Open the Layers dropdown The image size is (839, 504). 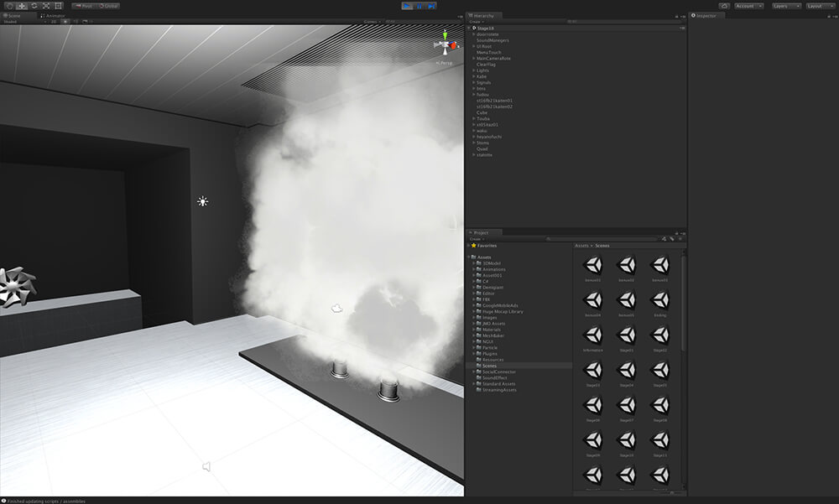click(784, 6)
